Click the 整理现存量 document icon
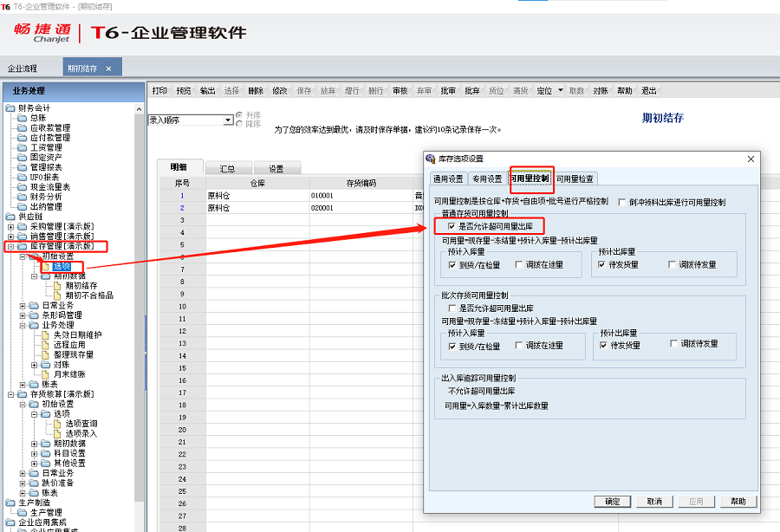The height and width of the screenshot is (532, 780). click(45, 354)
